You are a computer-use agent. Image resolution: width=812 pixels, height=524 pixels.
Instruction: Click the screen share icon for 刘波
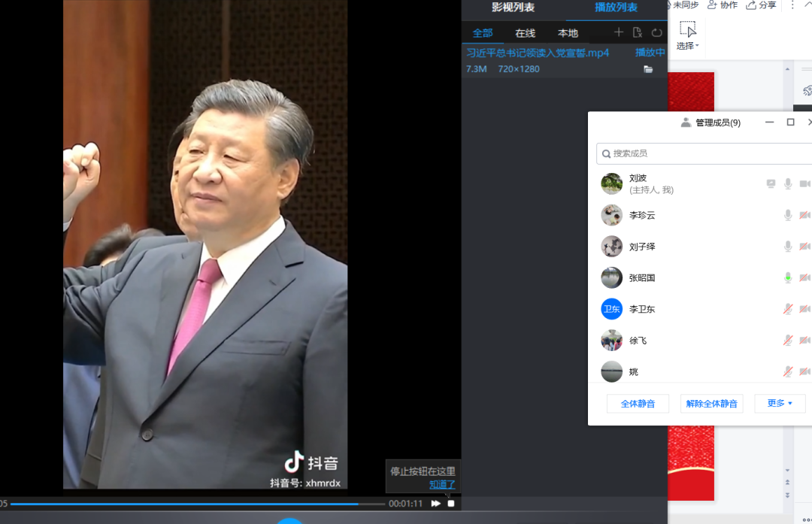[771, 183]
